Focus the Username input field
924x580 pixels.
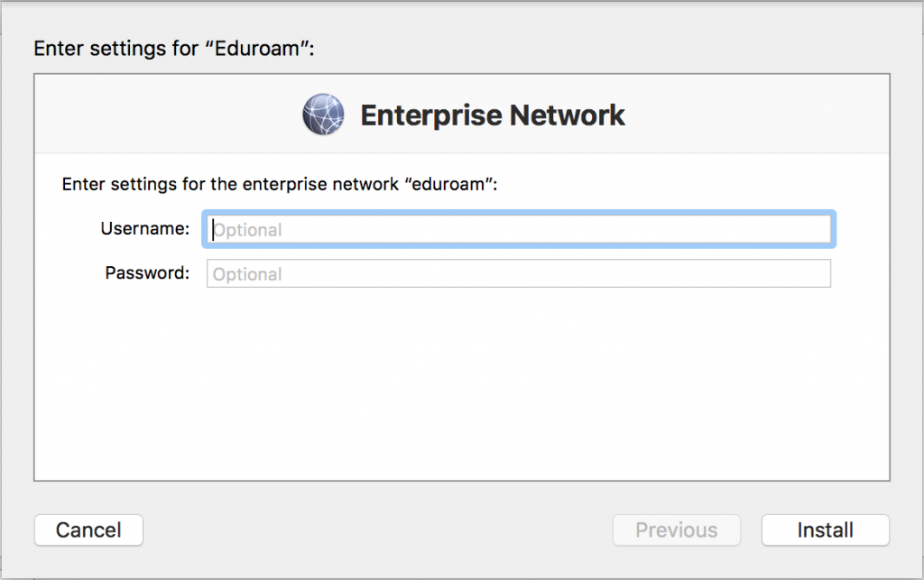pos(519,229)
